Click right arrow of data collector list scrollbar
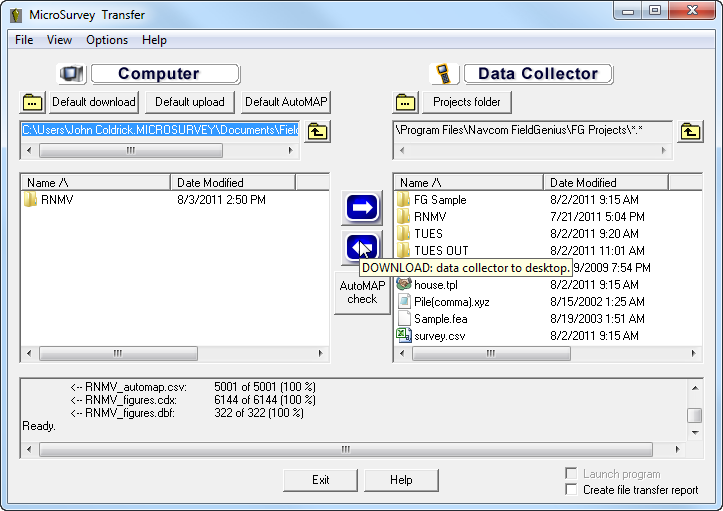 pos(693,353)
